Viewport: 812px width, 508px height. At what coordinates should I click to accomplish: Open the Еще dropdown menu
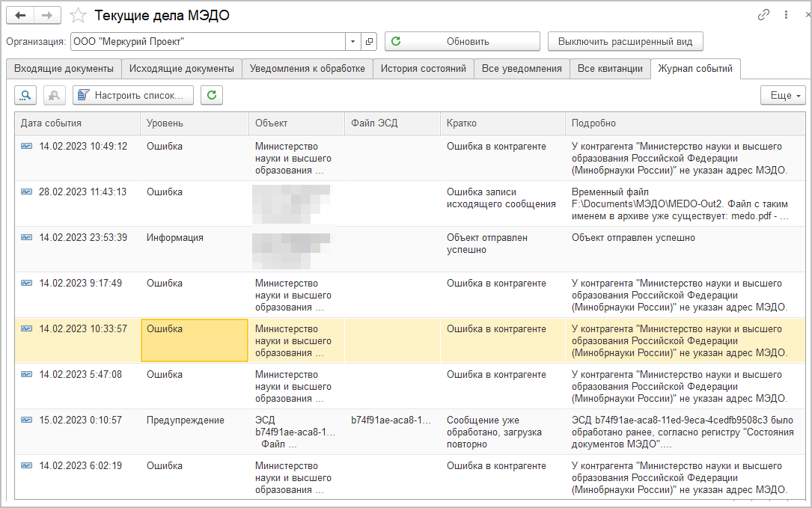pyautogui.click(x=783, y=95)
